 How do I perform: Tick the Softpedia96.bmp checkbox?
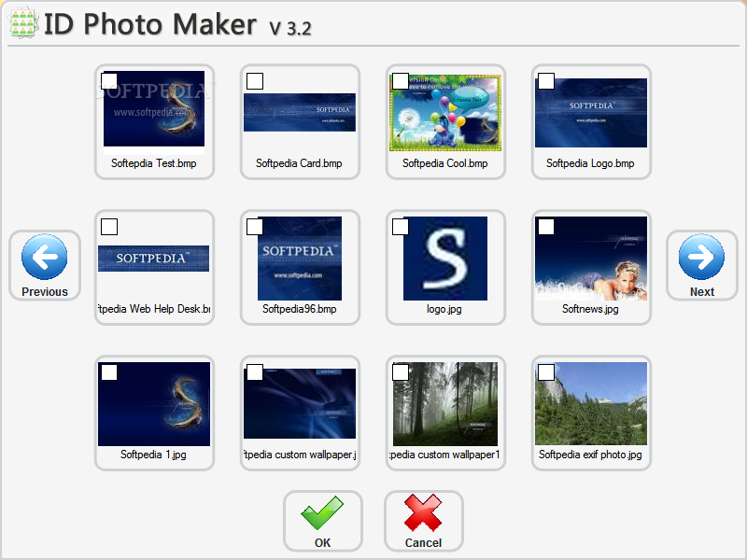click(x=255, y=227)
